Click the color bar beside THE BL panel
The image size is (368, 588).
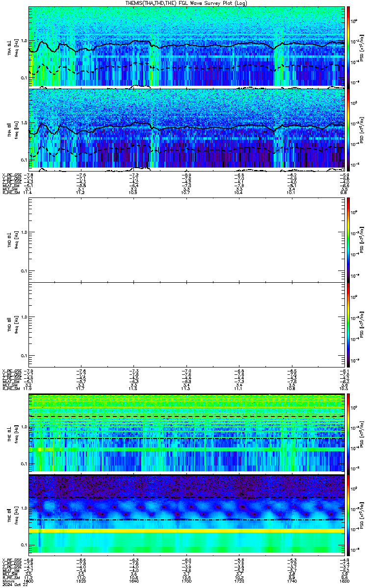pos(348,433)
